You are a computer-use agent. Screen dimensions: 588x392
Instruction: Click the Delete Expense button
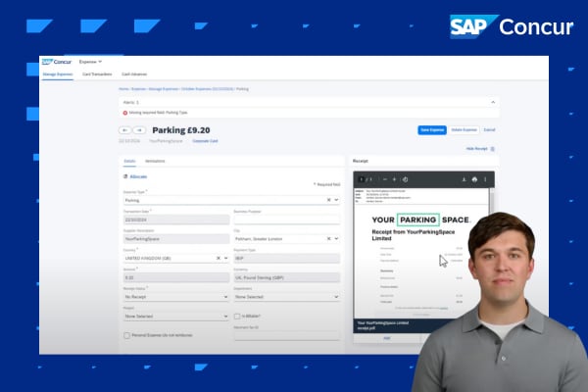(465, 129)
